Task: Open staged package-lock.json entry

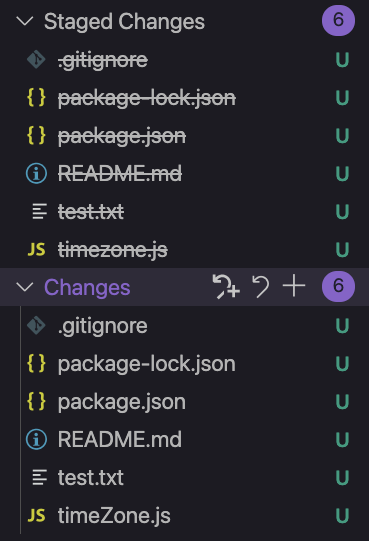Action: click(147, 98)
